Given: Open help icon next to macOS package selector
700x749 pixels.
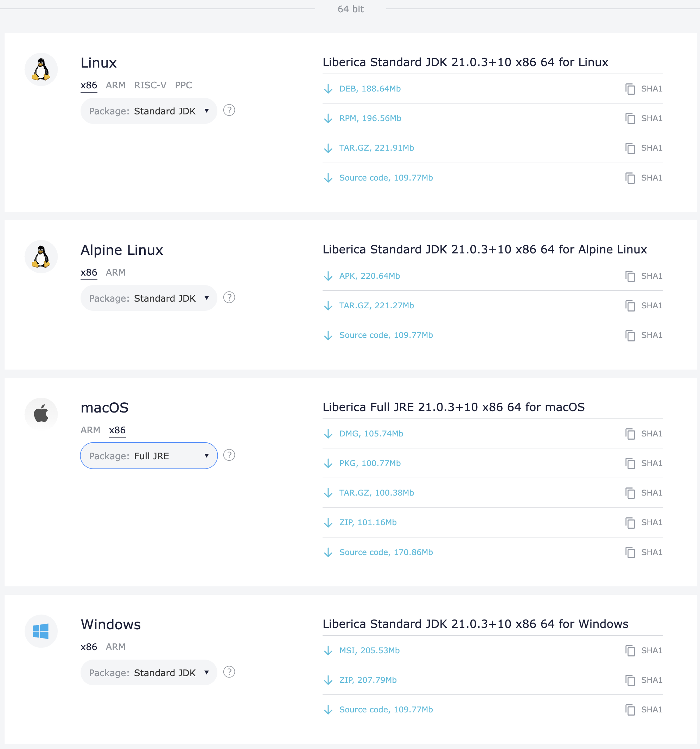Looking at the screenshot, I should click(229, 455).
